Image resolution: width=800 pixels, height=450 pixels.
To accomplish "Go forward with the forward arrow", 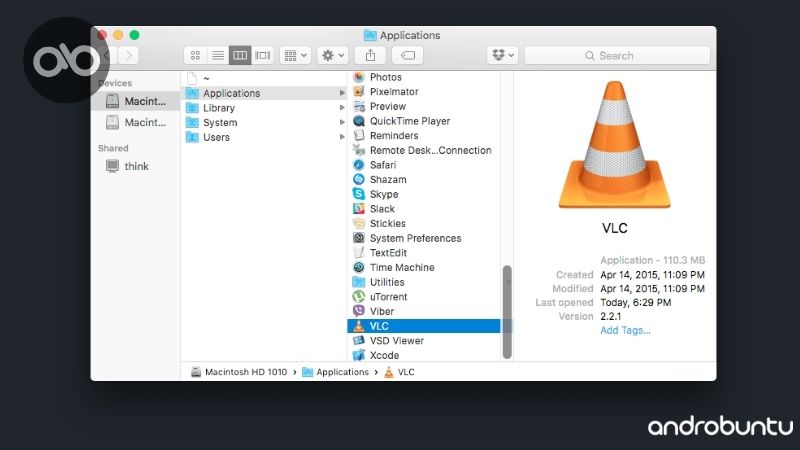I will (x=129, y=55).
